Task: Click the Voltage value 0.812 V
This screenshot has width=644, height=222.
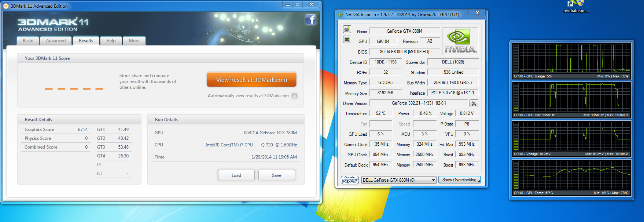Action: [467, 113]
